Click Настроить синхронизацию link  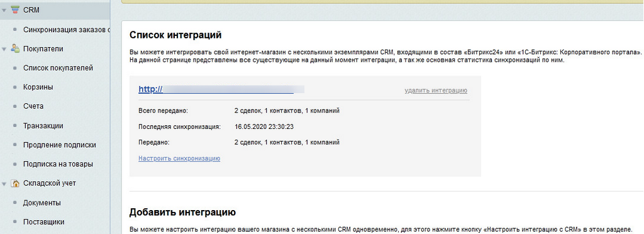[179, 159]
